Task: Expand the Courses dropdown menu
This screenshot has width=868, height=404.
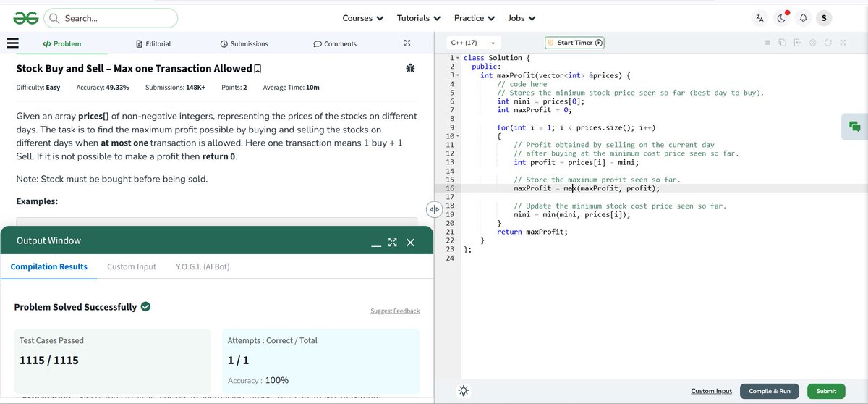Action: (x=363, y=18)
